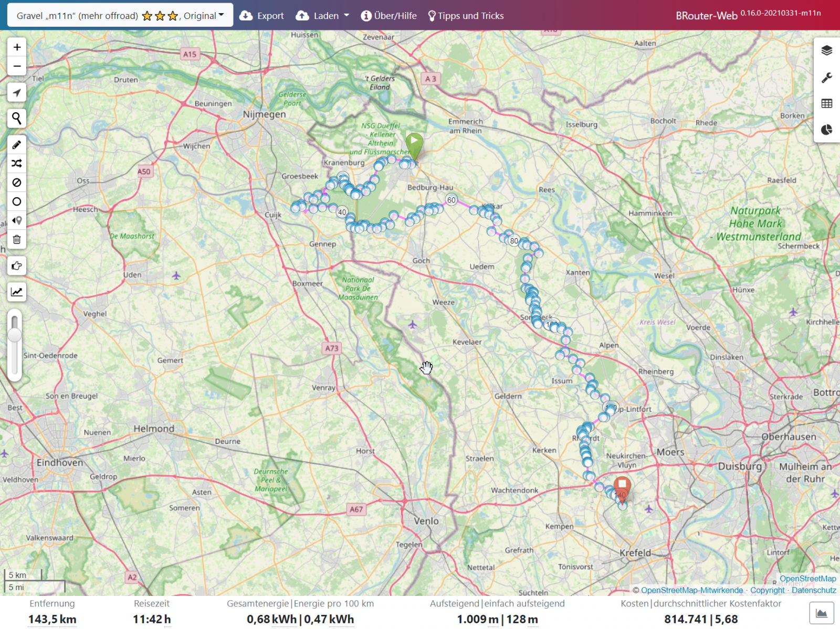840x629 pixels.
Task: Click the Eindhoven city label
Action: click(x=60, y=463)
